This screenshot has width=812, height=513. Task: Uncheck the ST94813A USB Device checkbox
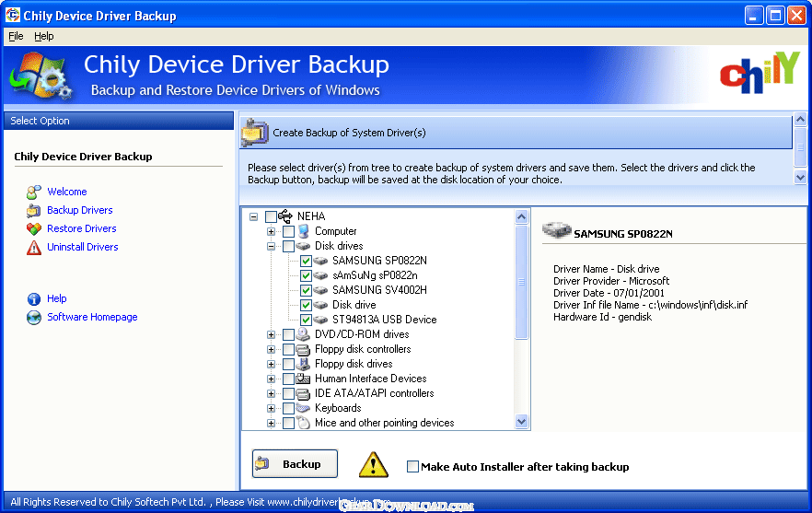306,320
